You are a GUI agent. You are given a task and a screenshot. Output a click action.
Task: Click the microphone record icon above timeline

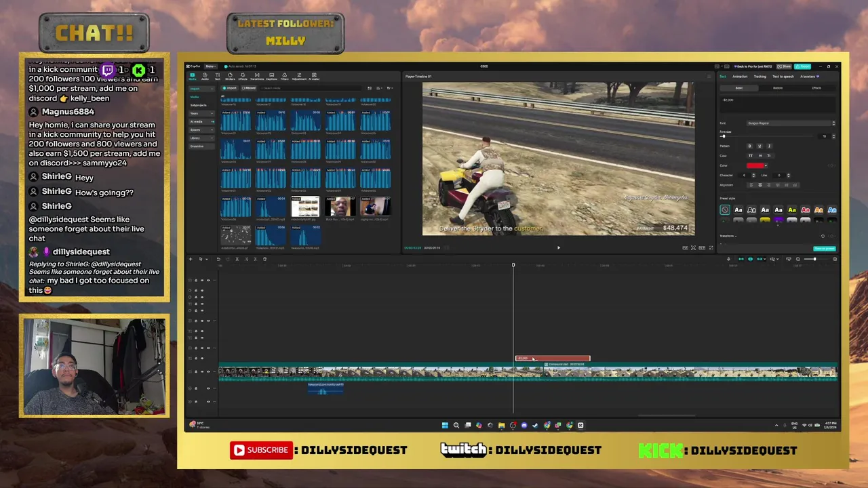pyautogui.click(x=728, y=259)
